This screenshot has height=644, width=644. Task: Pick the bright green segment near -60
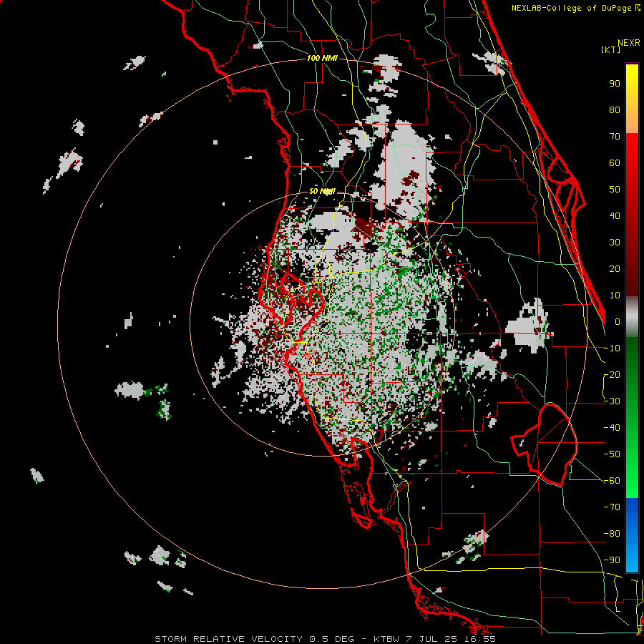pos(632,481)
